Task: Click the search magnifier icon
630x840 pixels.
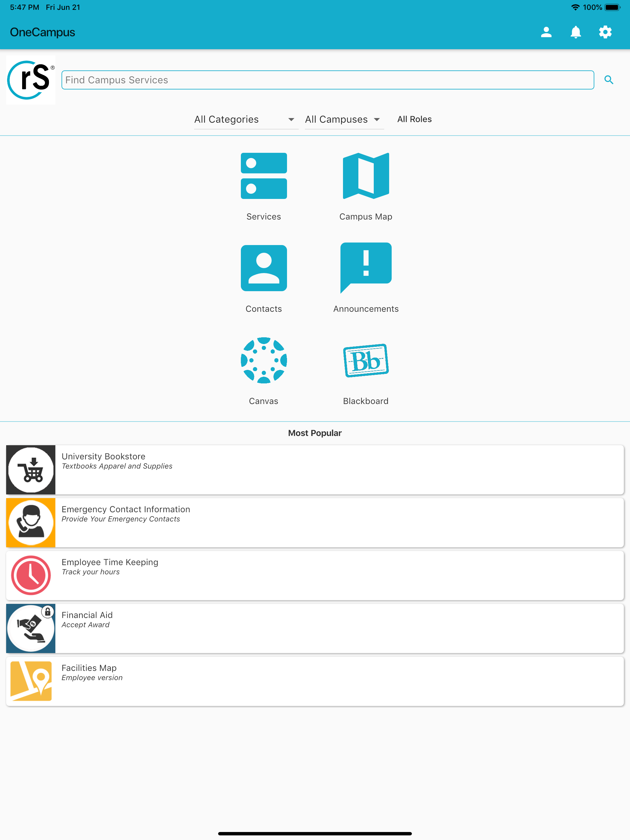Action: [609, 80]
